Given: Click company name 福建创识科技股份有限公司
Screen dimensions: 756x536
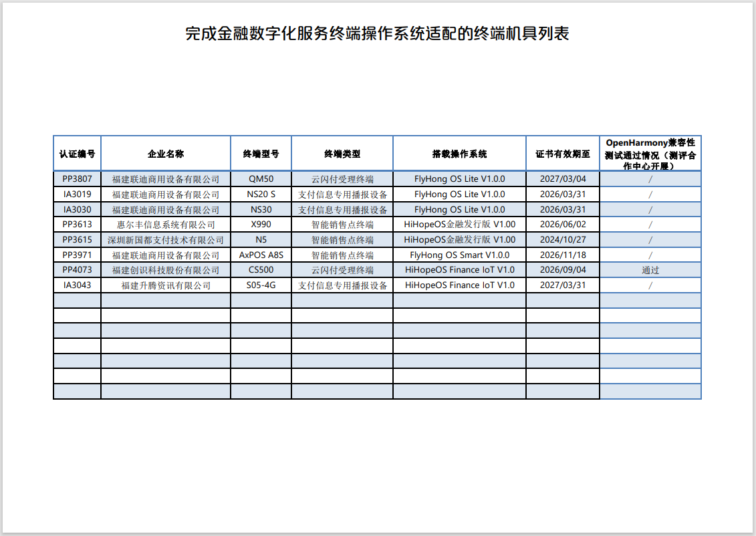Looking at the screenshot, I should [x=166, y=270].
